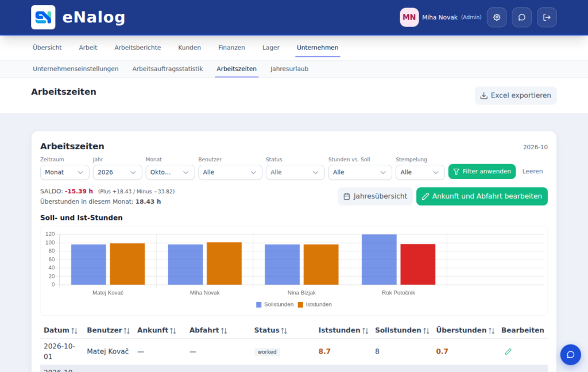Expand the Benutzer filter dropdown

(230, 172)
